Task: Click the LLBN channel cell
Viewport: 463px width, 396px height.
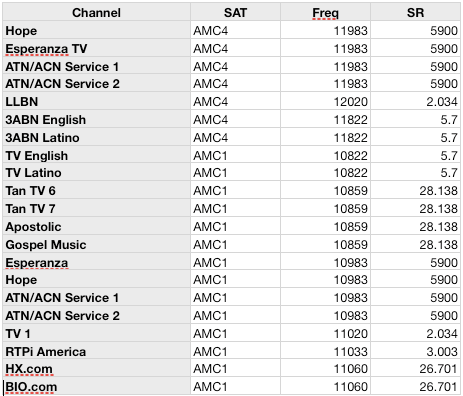Action: [x=96, y=102]
